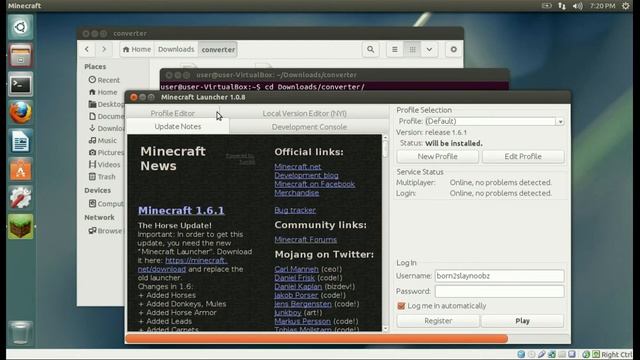Screen dimensions: 640x360
Task: Open Ubuntu Software Center dock icon
Action: point(20,170)
